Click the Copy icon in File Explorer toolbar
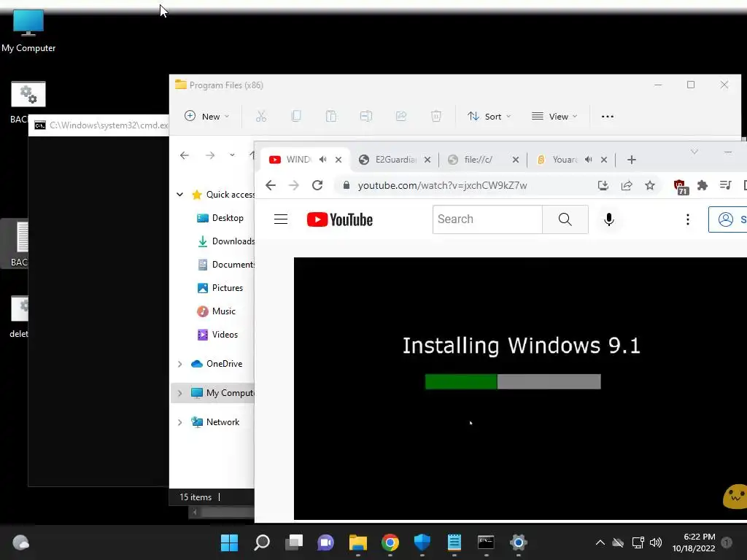The image size is (747, 560). coord(296,116)
